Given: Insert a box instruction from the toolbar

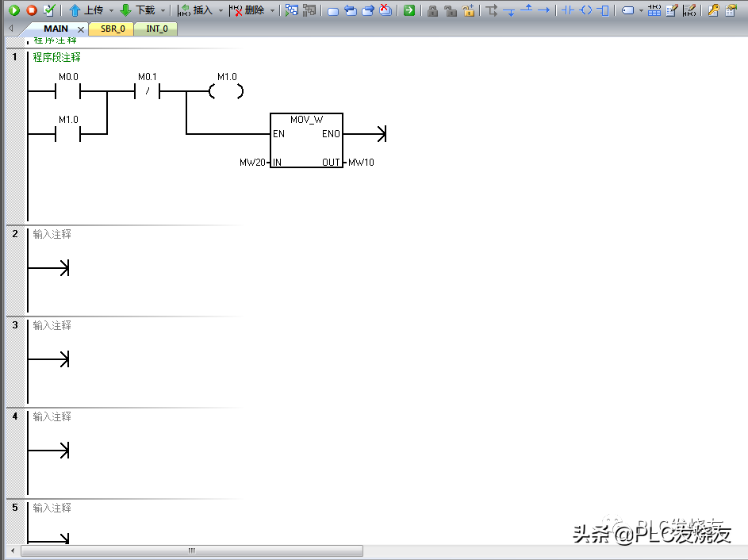Looking at the screenshot, I should tap(604, 10).
